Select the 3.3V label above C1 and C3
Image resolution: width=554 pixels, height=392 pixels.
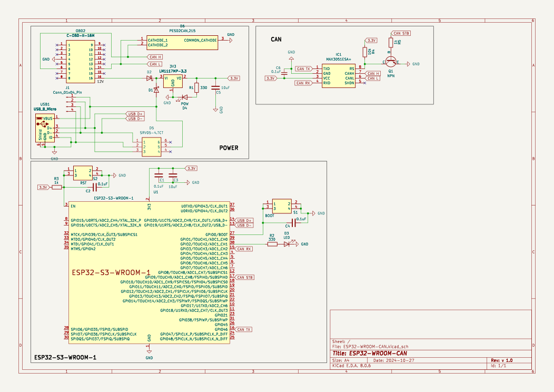point(191,168)
